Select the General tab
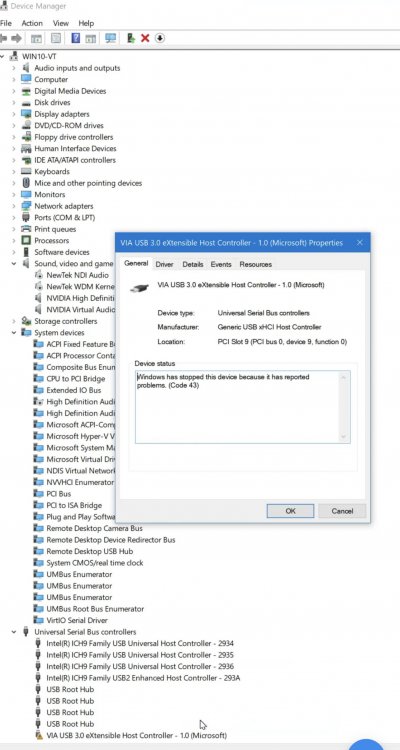400x750 pixels. [136, 264]
